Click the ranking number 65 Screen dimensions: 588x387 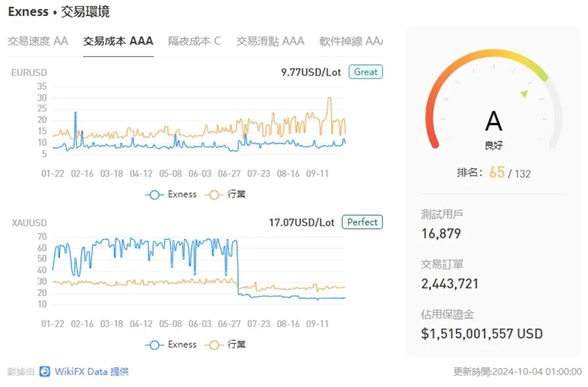497,172
